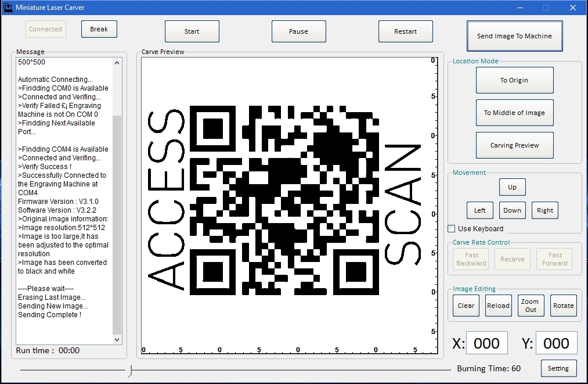This screenshot has width=588, height=384.
Task: Reload the image
Action: [499, 306]
